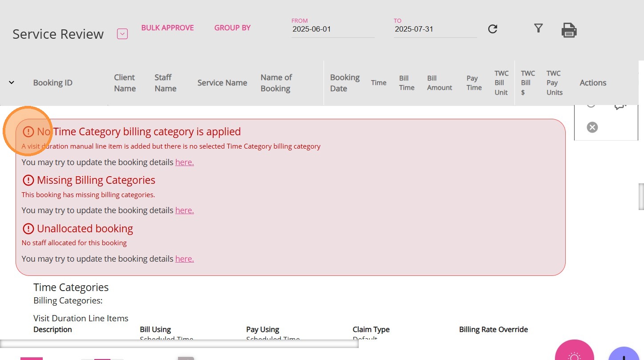644x360 pixels.
Task: Expand the chevron left of Booking ID
Action: [12, 82]
